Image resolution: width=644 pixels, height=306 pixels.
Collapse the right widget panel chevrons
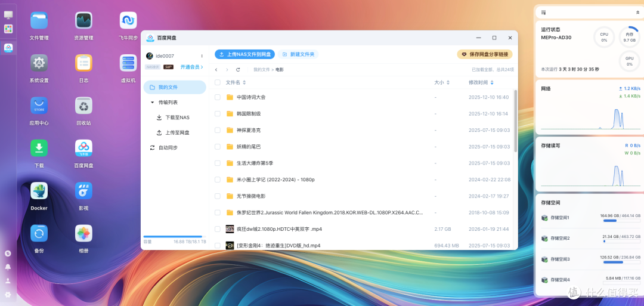tap(637, 13)
